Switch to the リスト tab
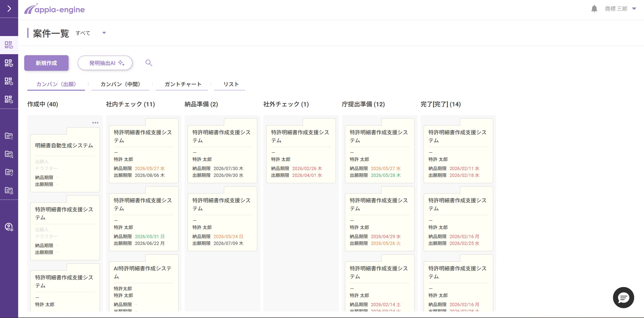The width and height of the screenshot is (644, 318). pyautogui.click(x=229, y=84)
